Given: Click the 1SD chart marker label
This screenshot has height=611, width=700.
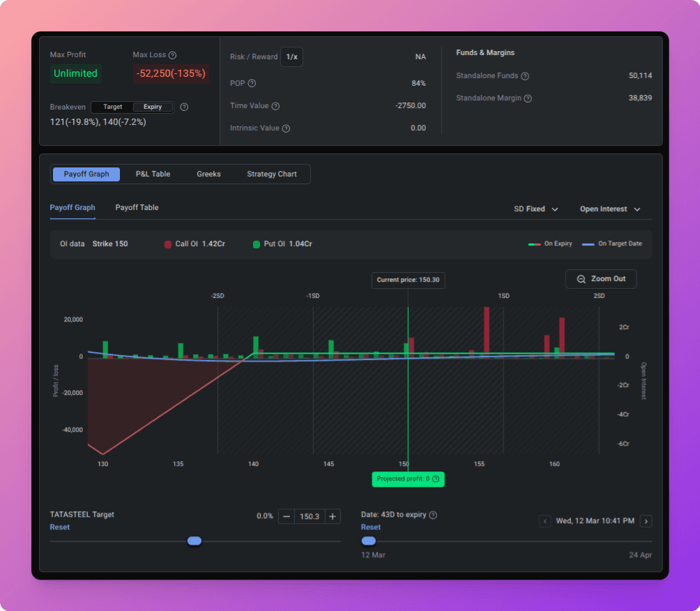Looking at the screenshot, I should (x=503, y=296).
